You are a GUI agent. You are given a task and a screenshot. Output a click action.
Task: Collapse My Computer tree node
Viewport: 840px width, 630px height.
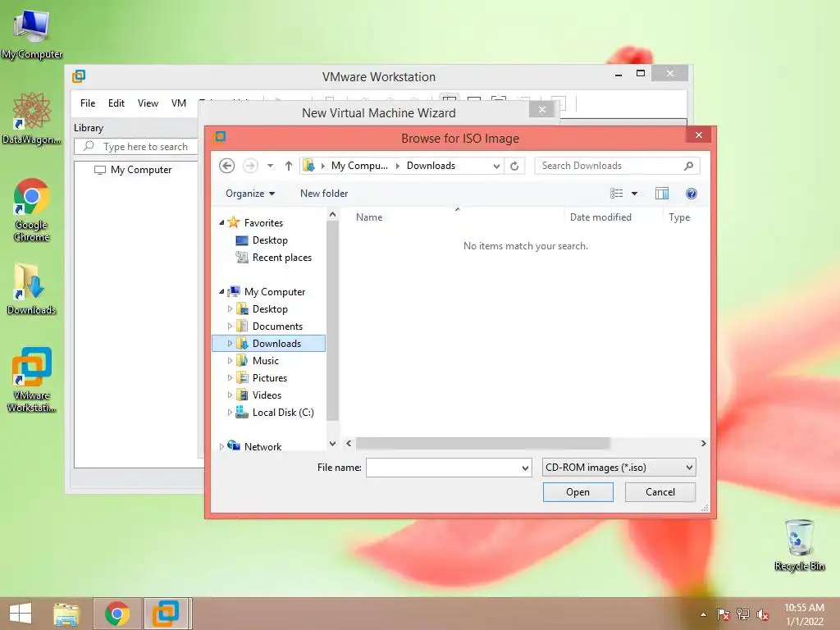pos(221,292)
